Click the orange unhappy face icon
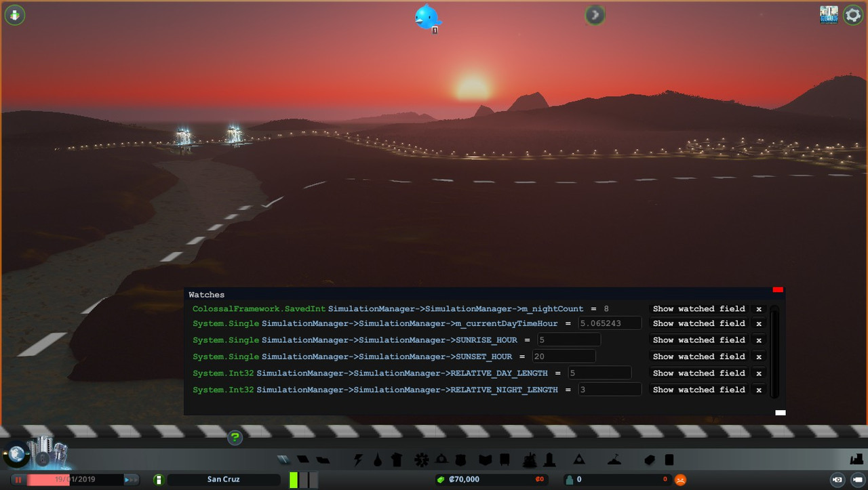The width and height of the screenshot is (868, 490). click(680, 479)
